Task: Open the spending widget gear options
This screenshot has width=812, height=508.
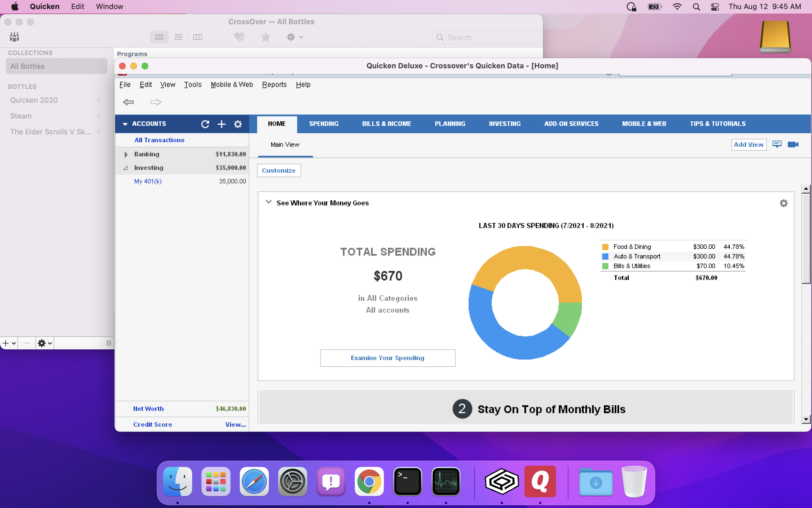Action: tap(784, 203)
